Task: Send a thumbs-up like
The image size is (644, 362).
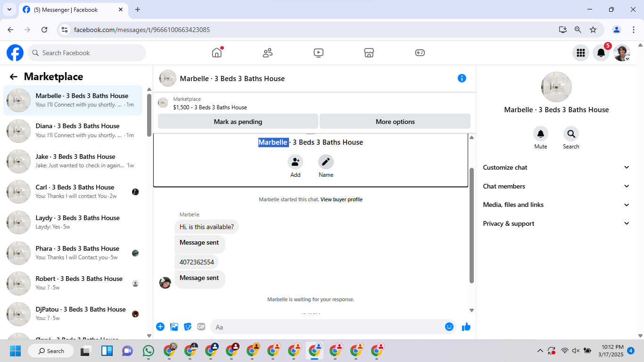Action: coord(466,327)
